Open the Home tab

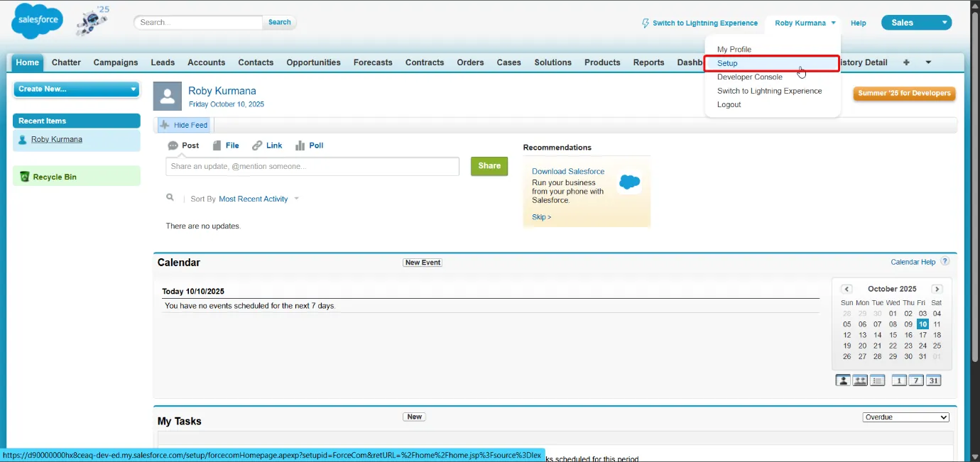(x=28, y=62)
